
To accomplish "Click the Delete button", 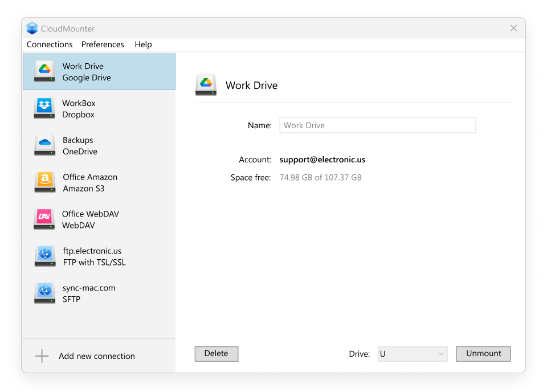I will coord(216,354).
